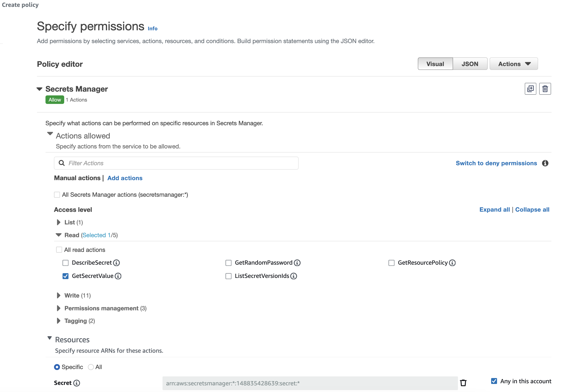
Task: Click the Add actions link
Action: pyautogui.click(x=125, y=178)
